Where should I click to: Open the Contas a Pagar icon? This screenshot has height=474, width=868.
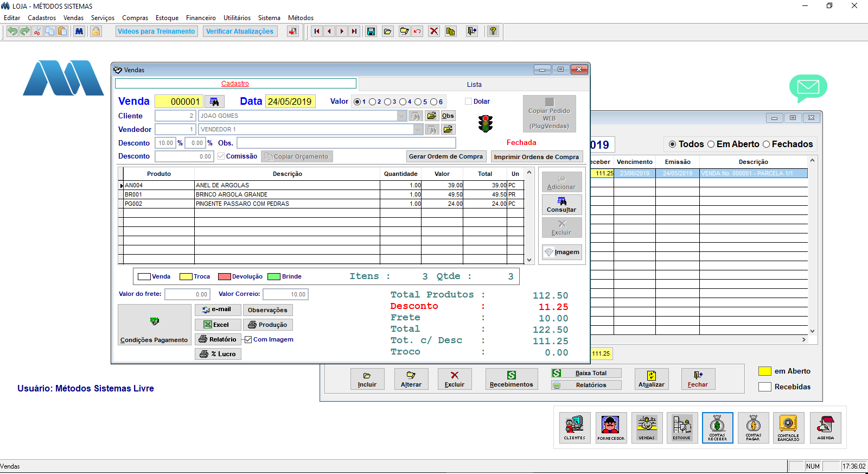[x=753, y=428]
